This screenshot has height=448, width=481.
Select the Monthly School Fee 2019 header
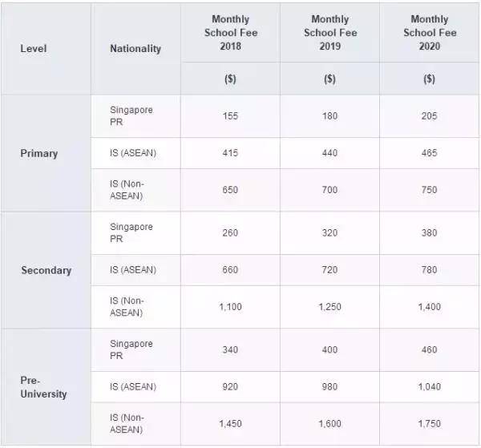[x=329, y=32]
